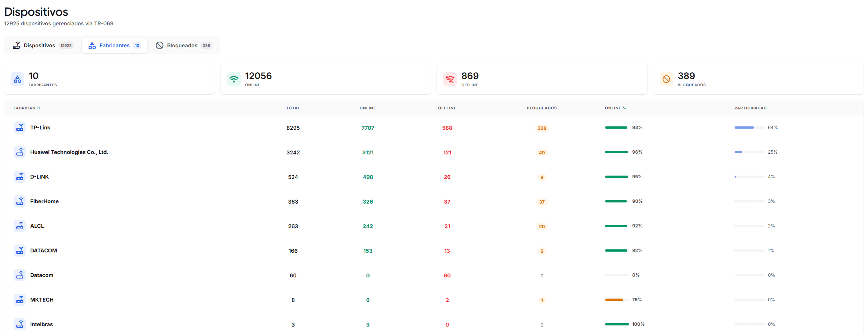
Task: Click the router icon next to FiberHome
Action: coord(20,201)
